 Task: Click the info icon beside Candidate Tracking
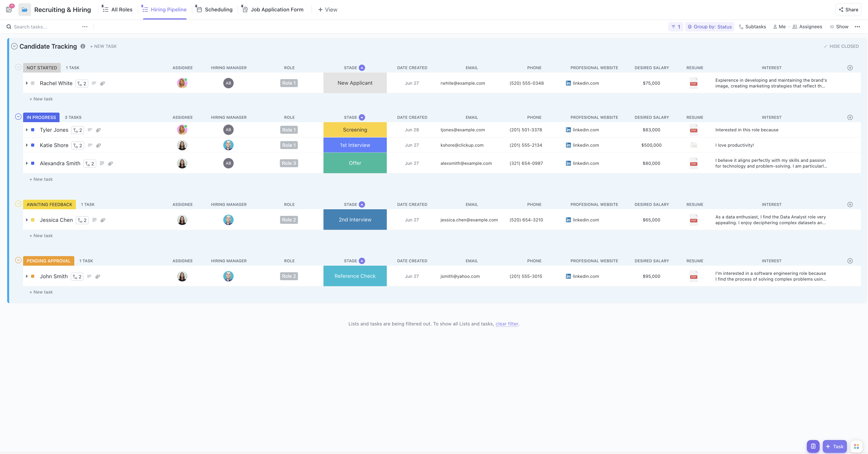pos(83,46)
